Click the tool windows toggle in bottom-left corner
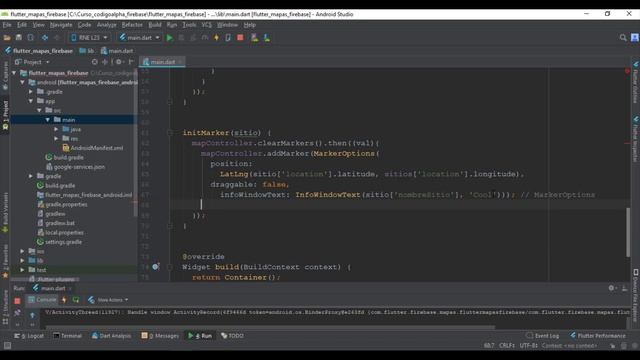 tap(7, 346)
